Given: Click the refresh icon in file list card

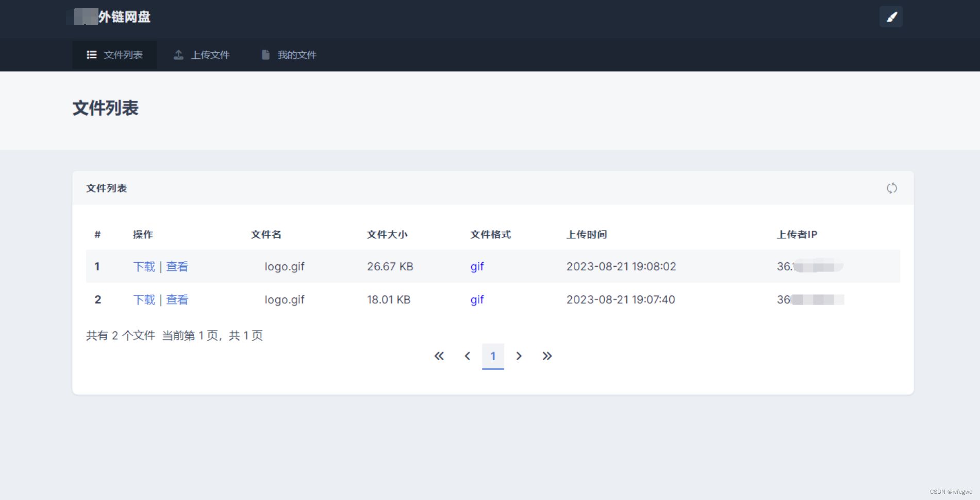Looking at the screenshot, I should [x=891, y=188].
